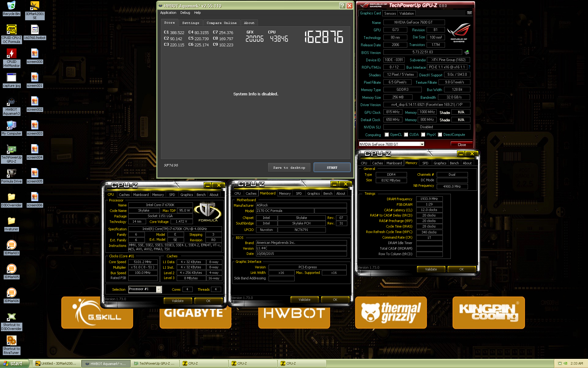
Task: Click the CPU-Z Core Speed value field
Action: tap(143, 262)
